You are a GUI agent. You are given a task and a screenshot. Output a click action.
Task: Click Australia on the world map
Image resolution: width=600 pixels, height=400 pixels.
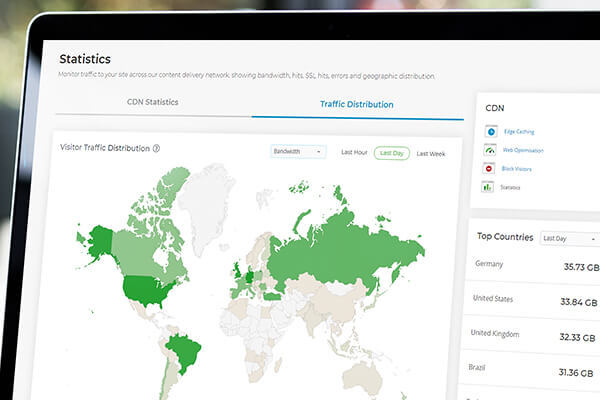pos(364,377)
